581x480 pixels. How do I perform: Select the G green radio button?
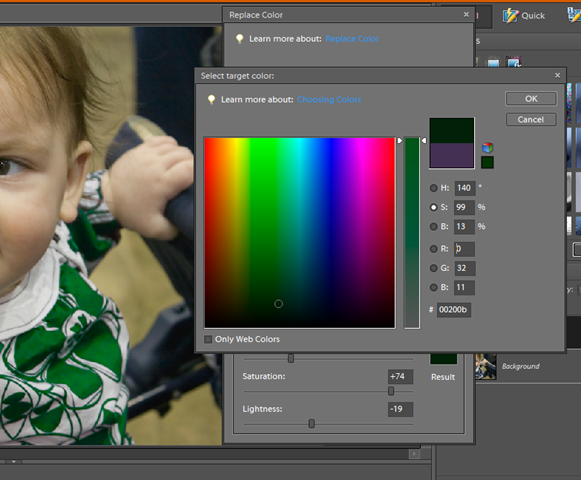(x=434, y=268)
